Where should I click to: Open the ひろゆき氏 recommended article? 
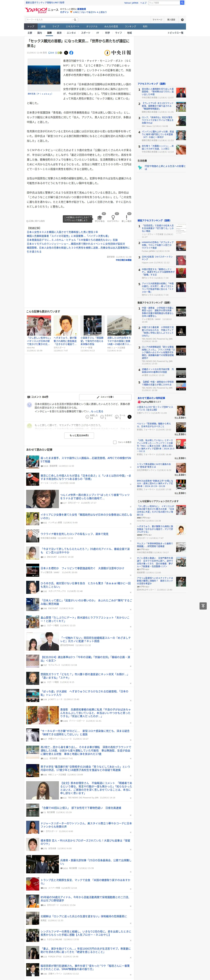pos(86,585)
